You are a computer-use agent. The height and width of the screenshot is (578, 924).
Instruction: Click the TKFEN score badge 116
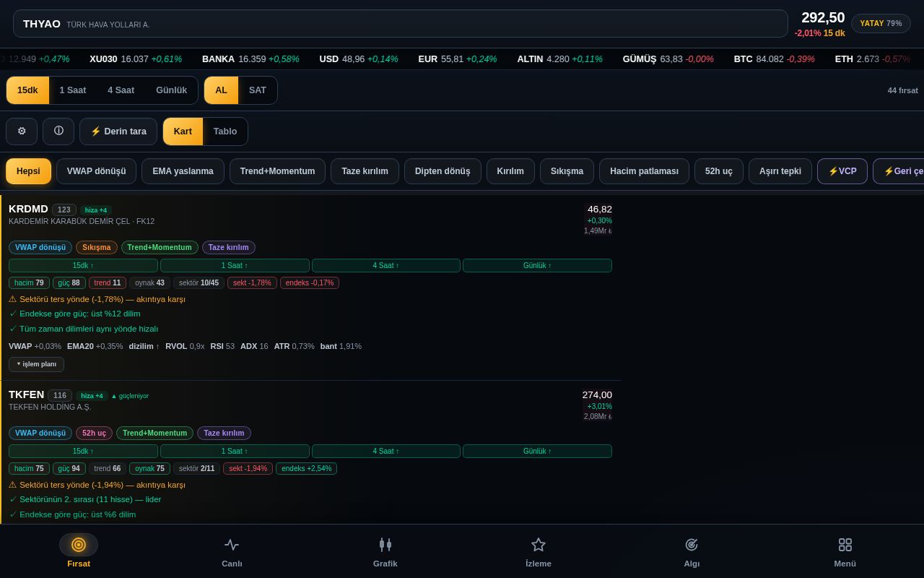[60, 395]
